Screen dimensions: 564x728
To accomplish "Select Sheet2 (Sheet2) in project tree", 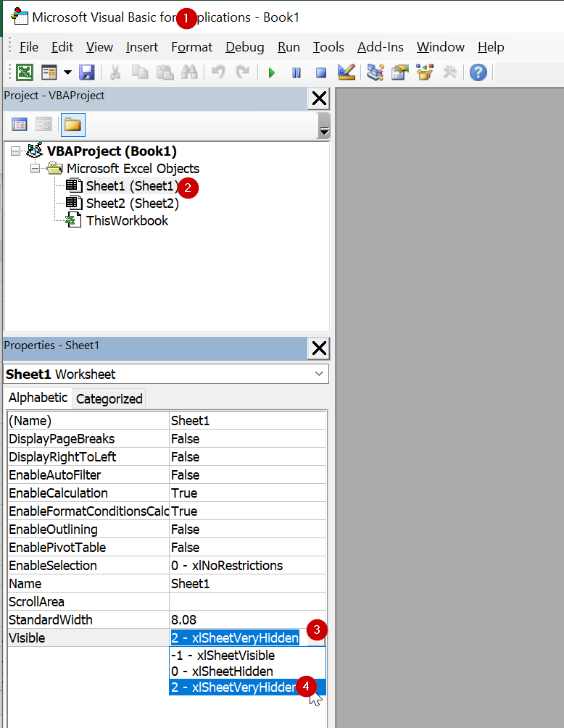I will click(133, 204).
